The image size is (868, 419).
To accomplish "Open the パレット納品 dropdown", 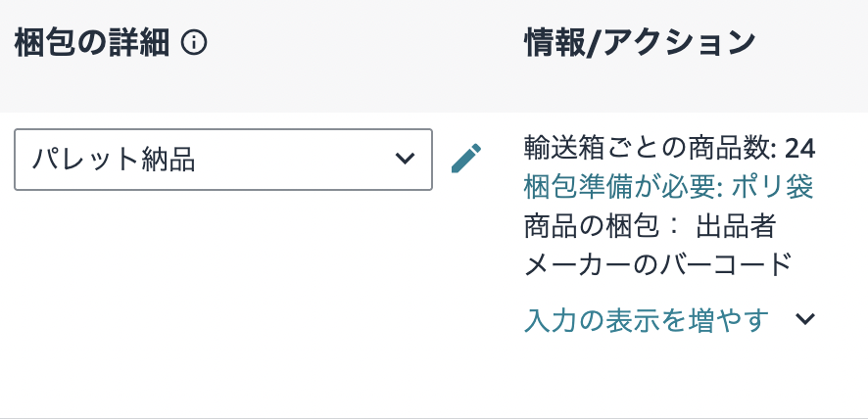I will point(223,160).
